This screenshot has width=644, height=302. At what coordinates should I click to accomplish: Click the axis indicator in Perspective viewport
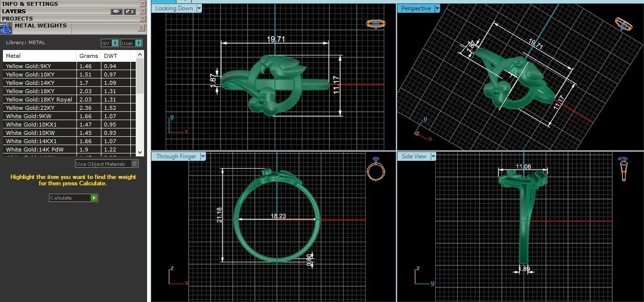coord(423,130)
